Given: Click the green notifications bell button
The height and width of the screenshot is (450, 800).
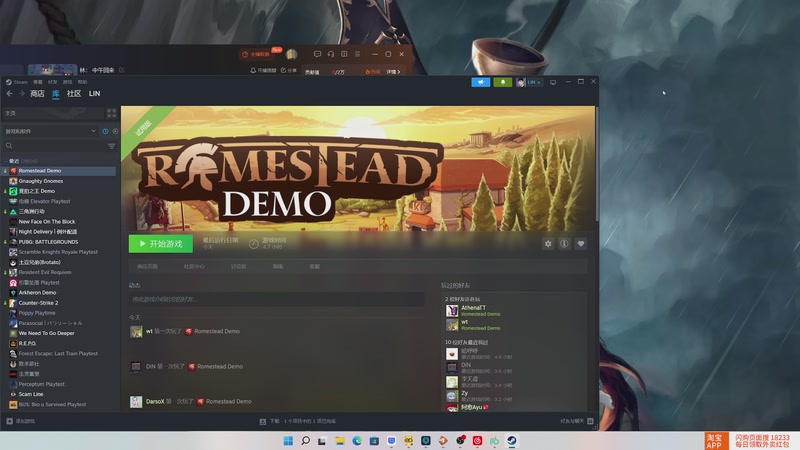Looking at the screenshot, I should (503, 82).
